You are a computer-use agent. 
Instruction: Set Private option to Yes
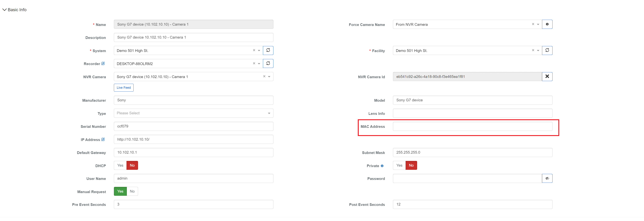(399, 165)
